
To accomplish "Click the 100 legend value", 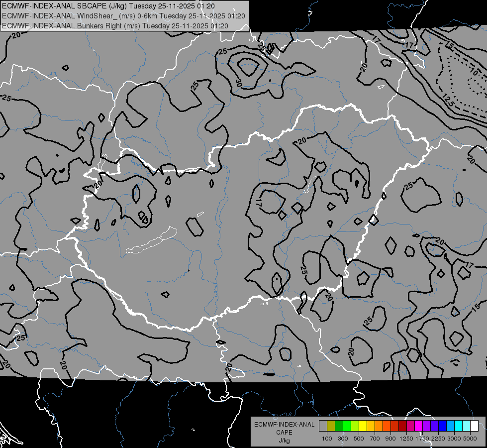I will click(x=327, y=439).
